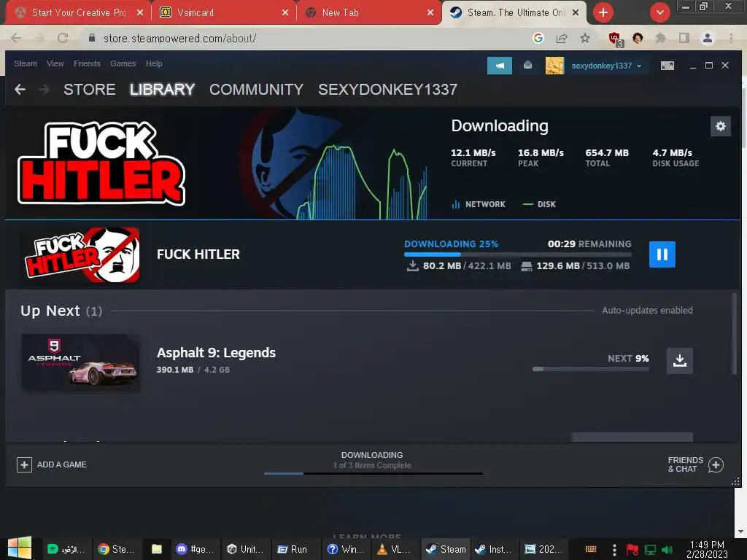Open download settings gear
This screenshot has height=560, width=747.
point(720,126)
